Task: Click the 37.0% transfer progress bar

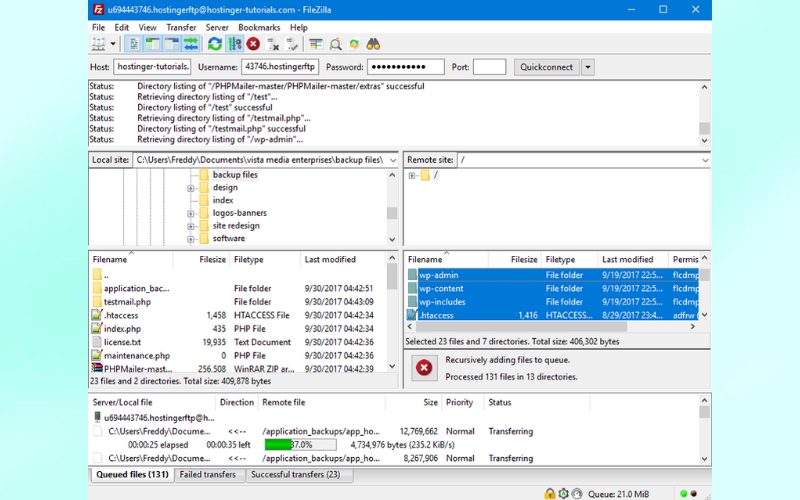Action: pos(301,444)
